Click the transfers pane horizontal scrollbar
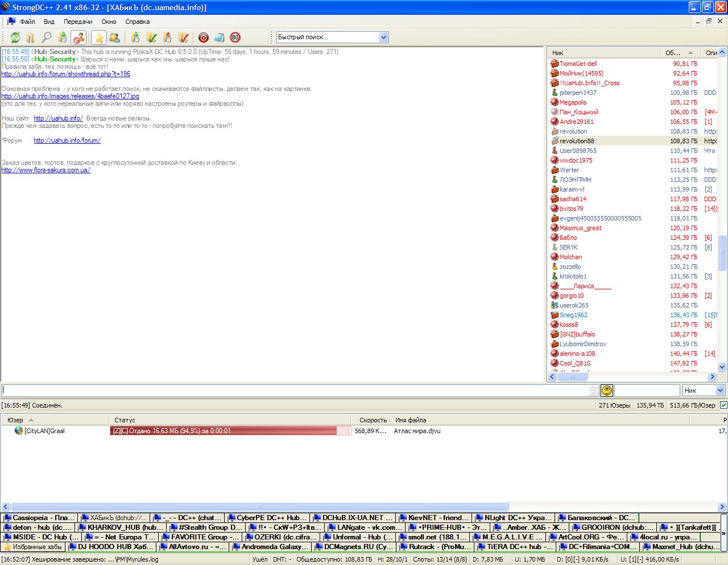 259,506
